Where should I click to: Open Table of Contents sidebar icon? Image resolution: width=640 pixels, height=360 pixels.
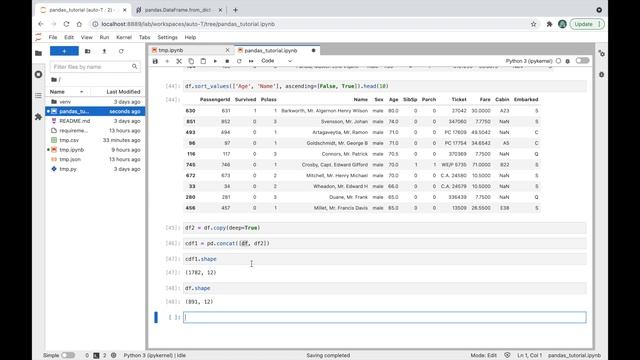point(38,96)
